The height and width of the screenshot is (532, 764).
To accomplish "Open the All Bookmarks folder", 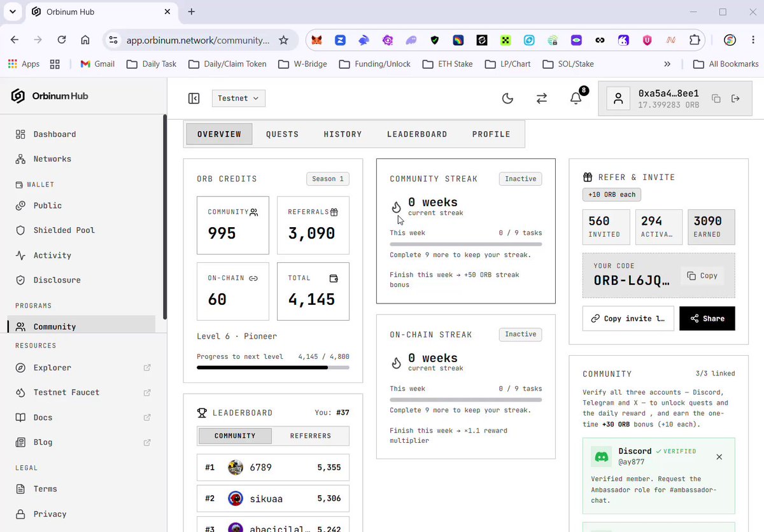I will pyautogui.click(x=725, y=64).
